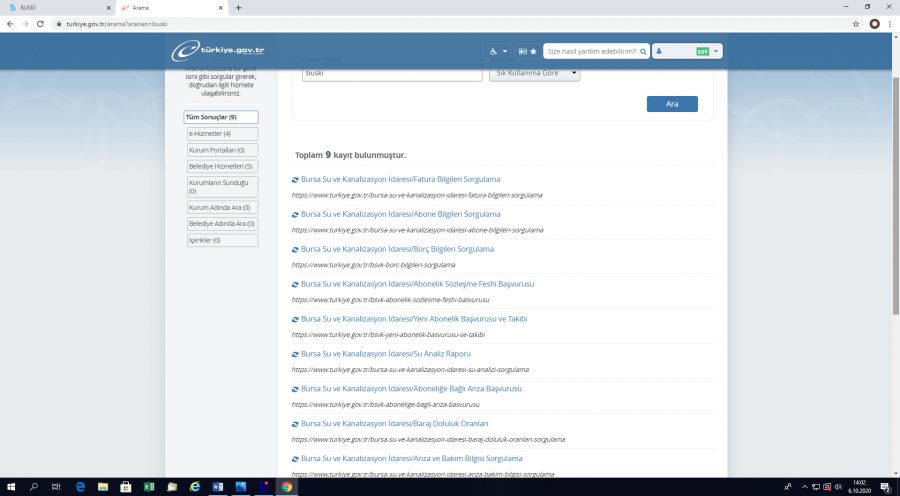Open the green message envelope icon

(702, 52)
